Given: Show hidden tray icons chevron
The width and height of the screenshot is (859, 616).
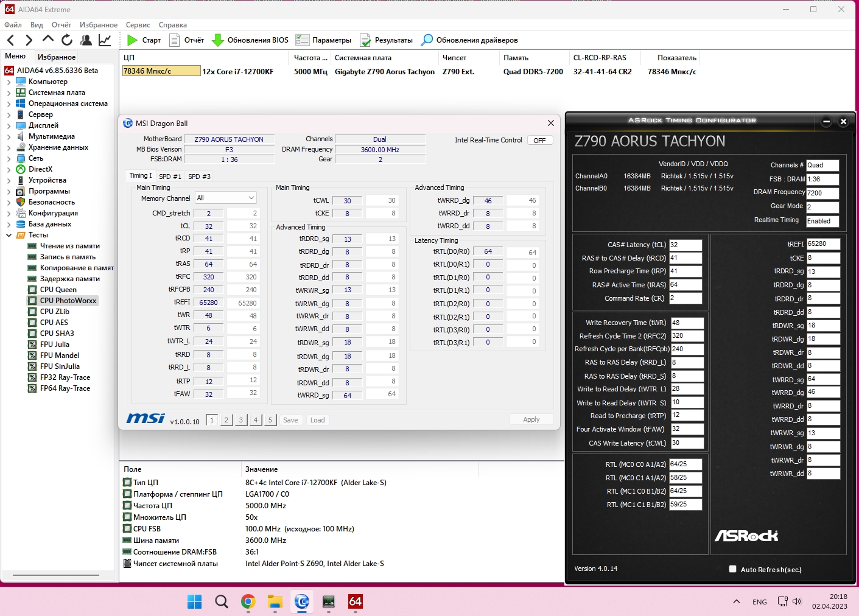Looking at the screenshot, I should (737, 602).
